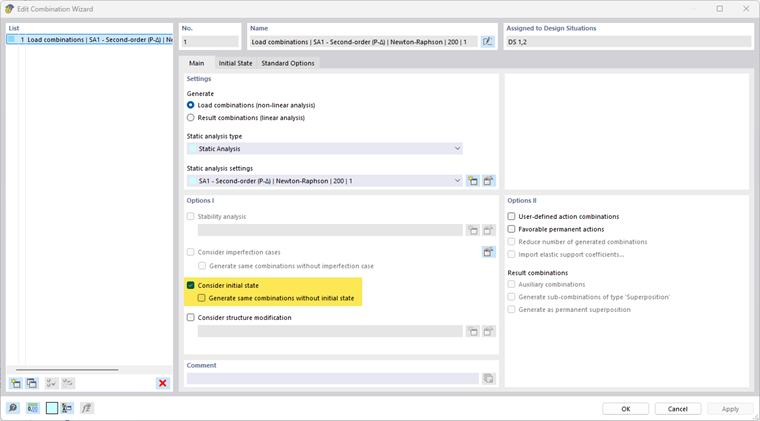Select Result combinations (linear analysis) radio
The image size is (760, 421).
[x=191, y=117]
